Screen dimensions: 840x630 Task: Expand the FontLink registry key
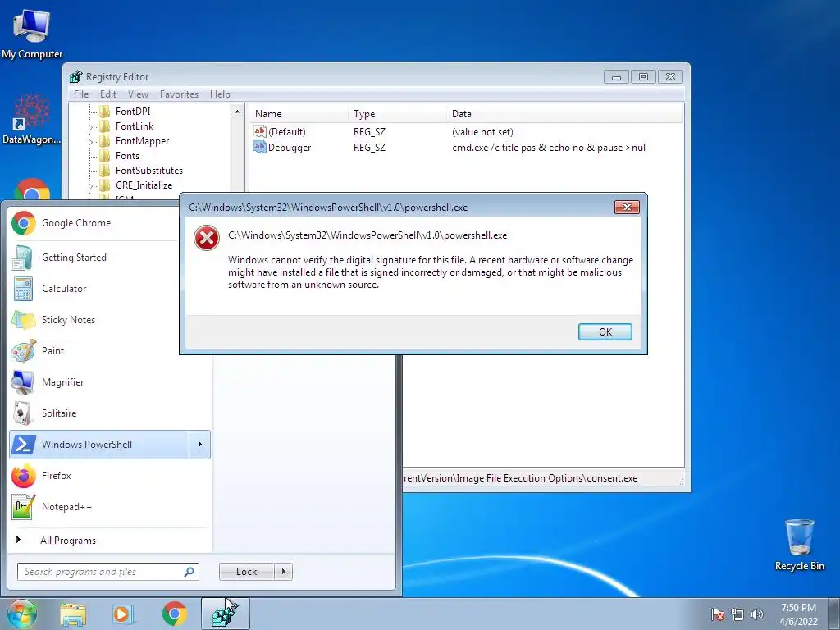(90, 127)
